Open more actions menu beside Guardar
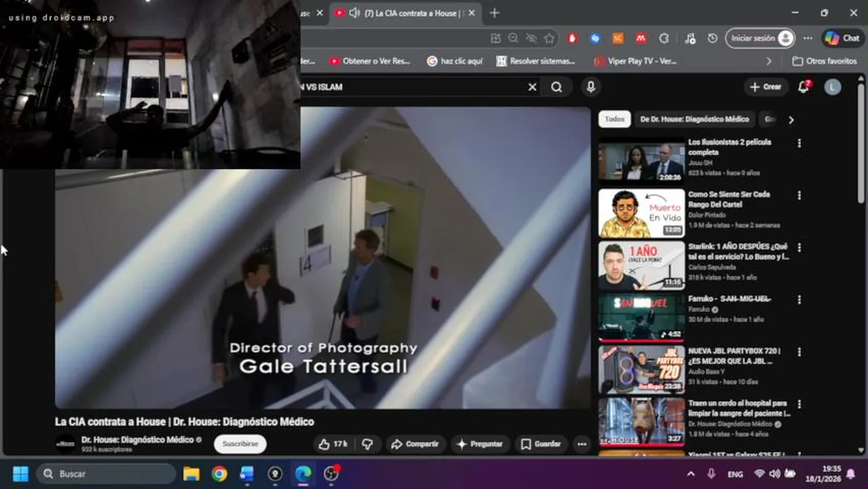The width and height of the screenshot is (868, 489). 582,444
